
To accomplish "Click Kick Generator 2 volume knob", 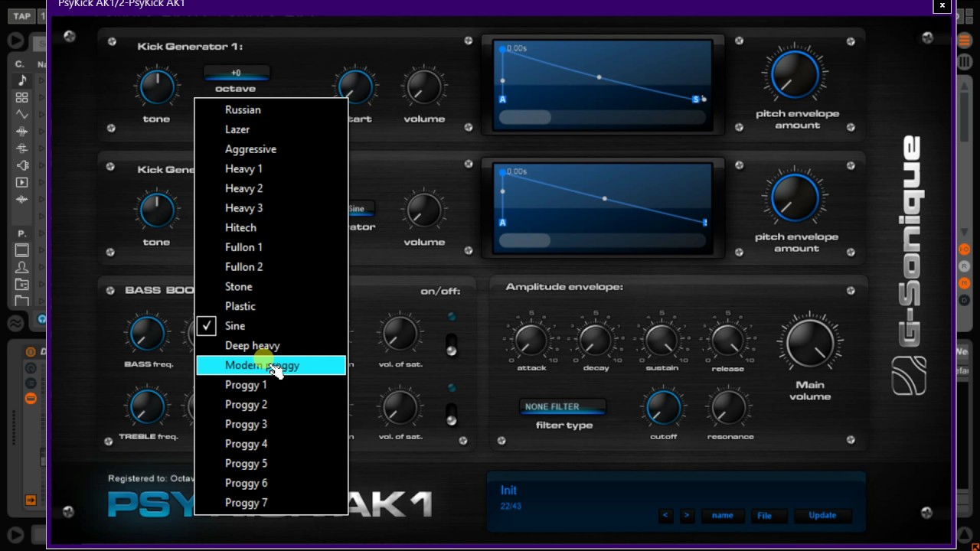I will pos(424,210).
